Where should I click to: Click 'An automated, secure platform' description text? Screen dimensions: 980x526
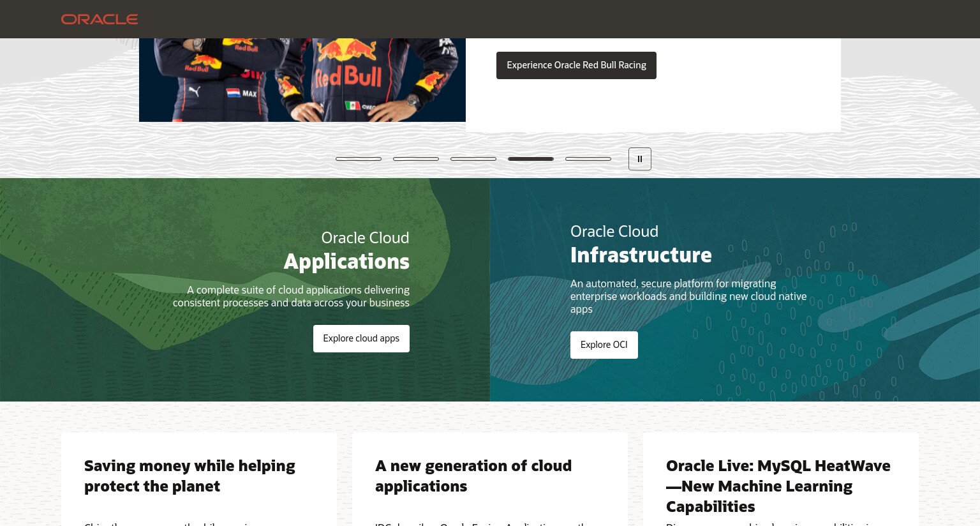[x=688, y=296]
